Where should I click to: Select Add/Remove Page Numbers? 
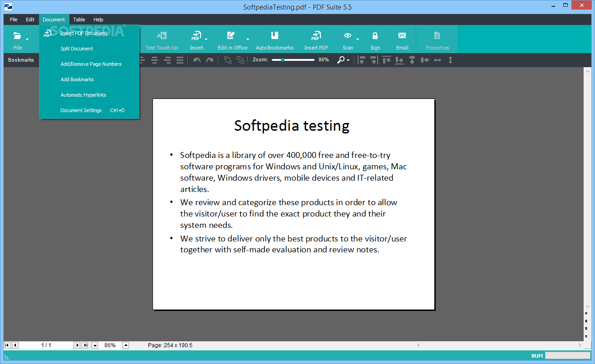coord(89,64)
